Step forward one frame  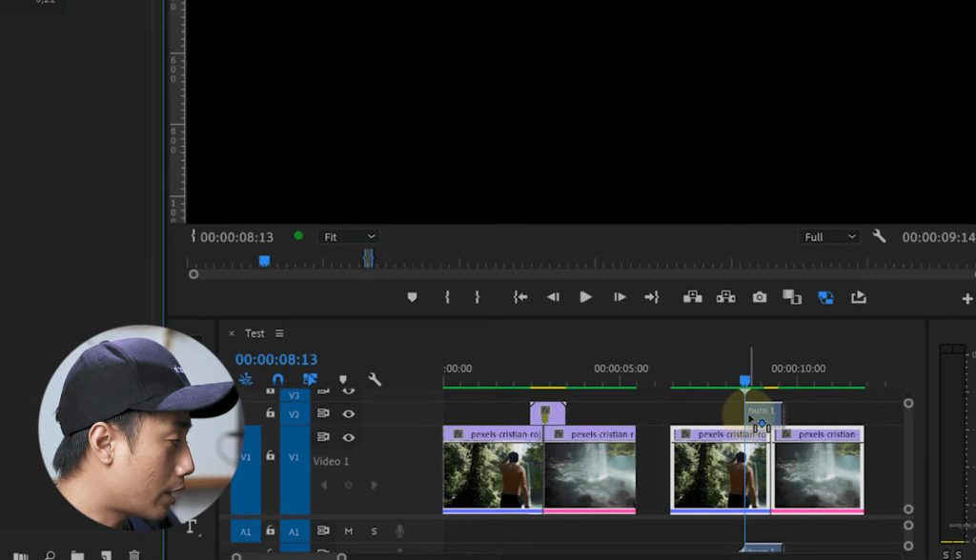620,297
